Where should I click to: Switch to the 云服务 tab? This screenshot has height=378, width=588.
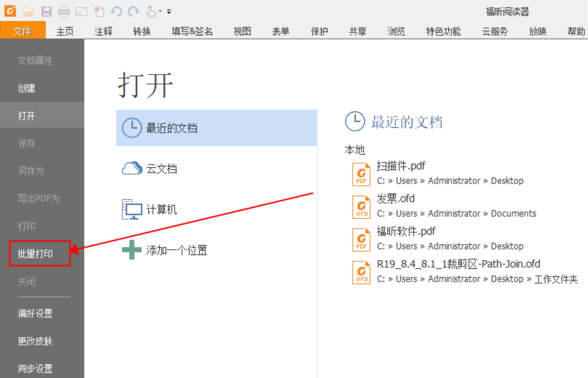click(x=495, y=31)
